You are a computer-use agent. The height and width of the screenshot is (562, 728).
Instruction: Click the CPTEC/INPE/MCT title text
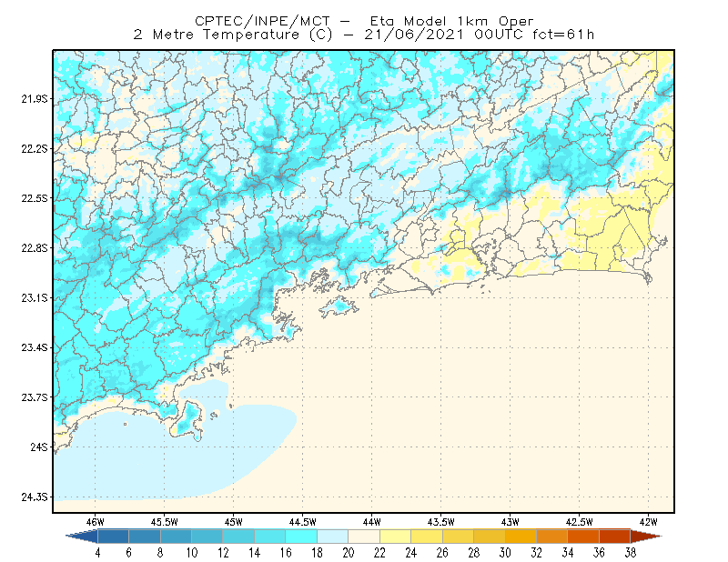(x=262, y=21)
